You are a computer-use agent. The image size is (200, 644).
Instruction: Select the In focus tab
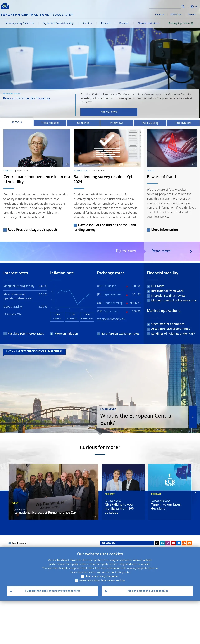(17, 122)
